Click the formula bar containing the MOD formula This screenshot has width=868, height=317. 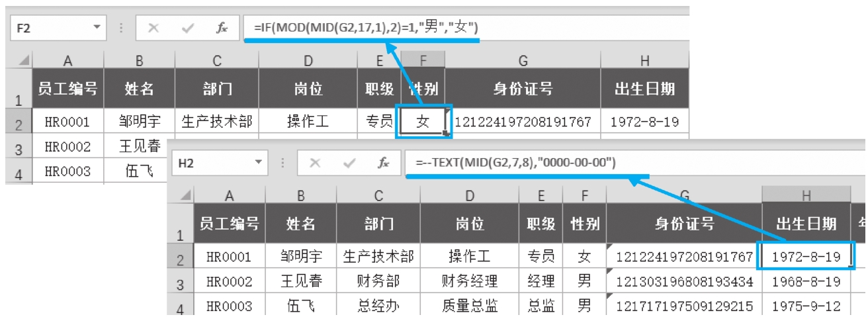click(x=463, y=28)
